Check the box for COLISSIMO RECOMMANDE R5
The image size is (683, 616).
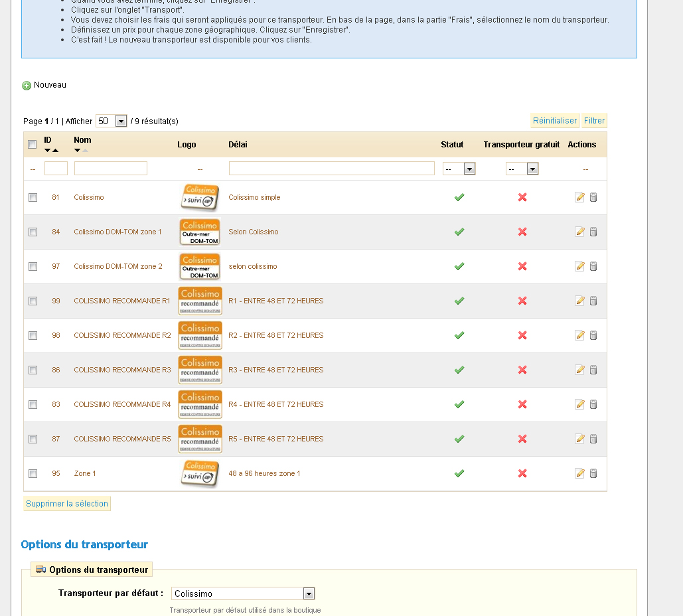[33, 439]
